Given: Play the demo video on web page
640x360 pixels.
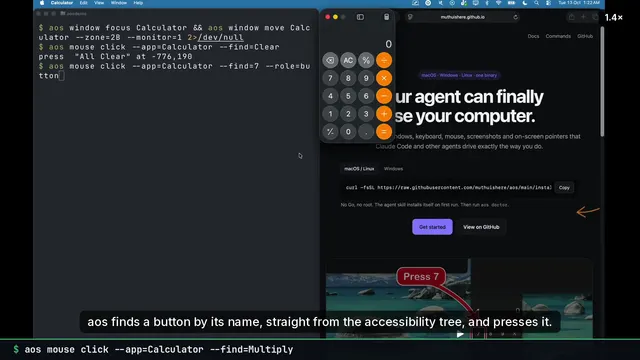Looking at the screenshot, I should click(x=460, y=334).
